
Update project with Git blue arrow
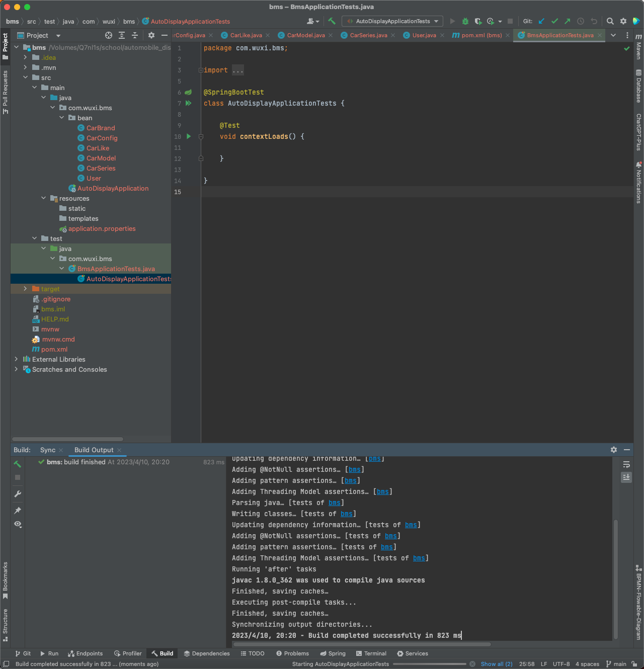pyautogui.click(x=541, y=21)
